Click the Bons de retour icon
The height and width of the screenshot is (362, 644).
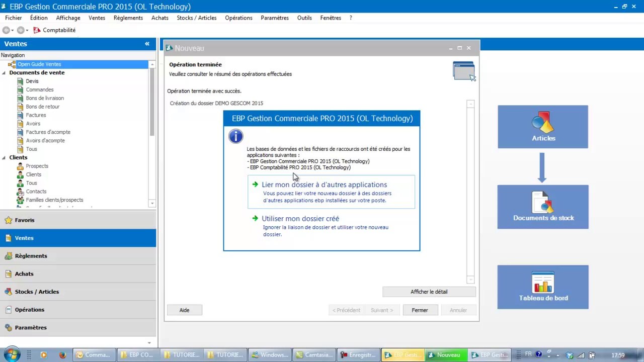pos(20,107)
